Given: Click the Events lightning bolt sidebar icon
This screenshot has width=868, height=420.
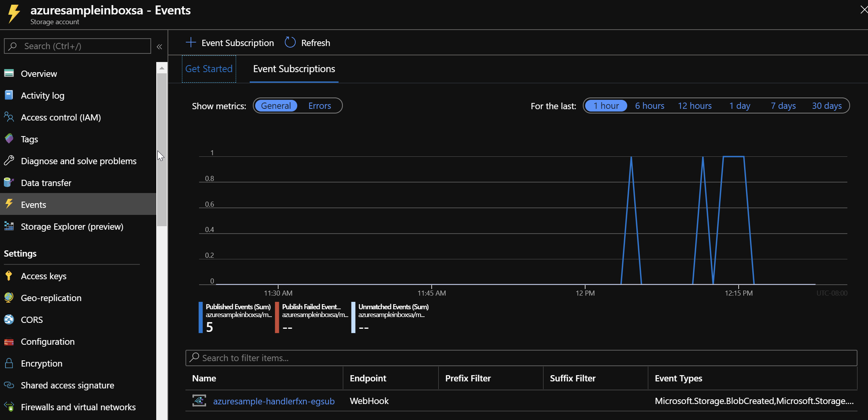Looking at the screenshot, I should pyautogui.click(x=9, y=204).
